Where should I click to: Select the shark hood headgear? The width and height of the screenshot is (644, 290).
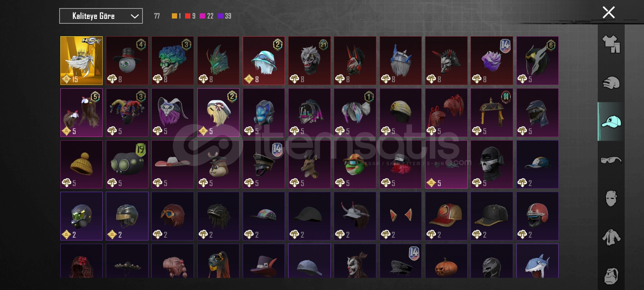pos(537,261)
